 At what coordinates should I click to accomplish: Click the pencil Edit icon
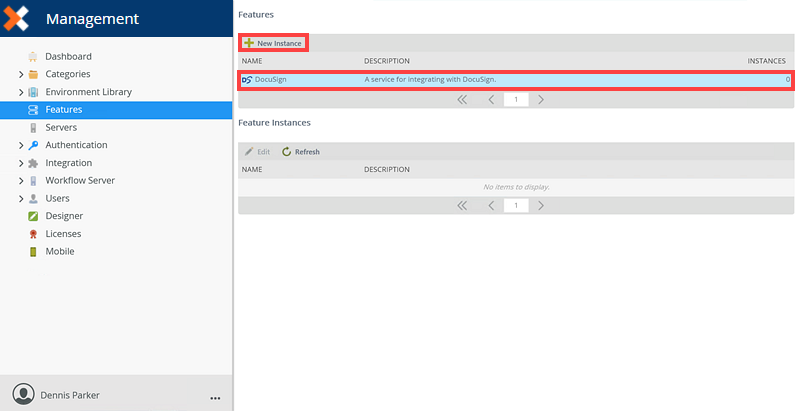coord(249,151)
